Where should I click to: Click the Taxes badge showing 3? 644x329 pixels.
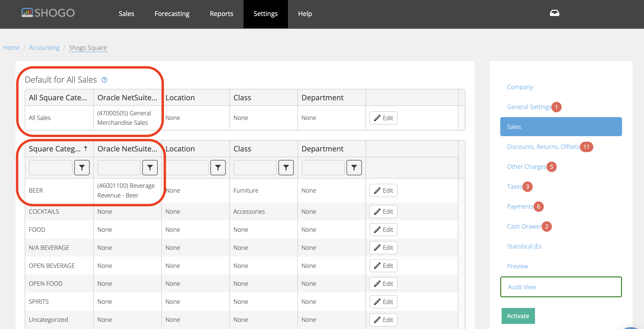(528, 187)
